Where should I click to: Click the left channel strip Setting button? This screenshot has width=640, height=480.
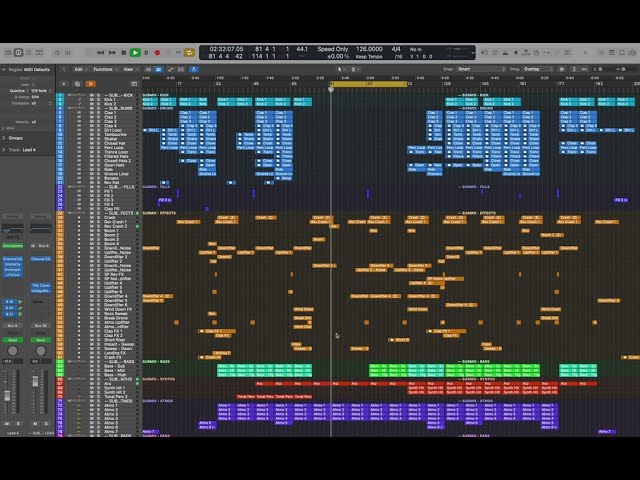[x=13, y=216]
